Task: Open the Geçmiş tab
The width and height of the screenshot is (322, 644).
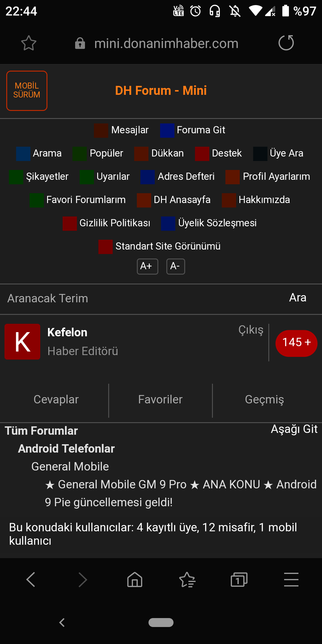Action: click(x=264, y=400)
